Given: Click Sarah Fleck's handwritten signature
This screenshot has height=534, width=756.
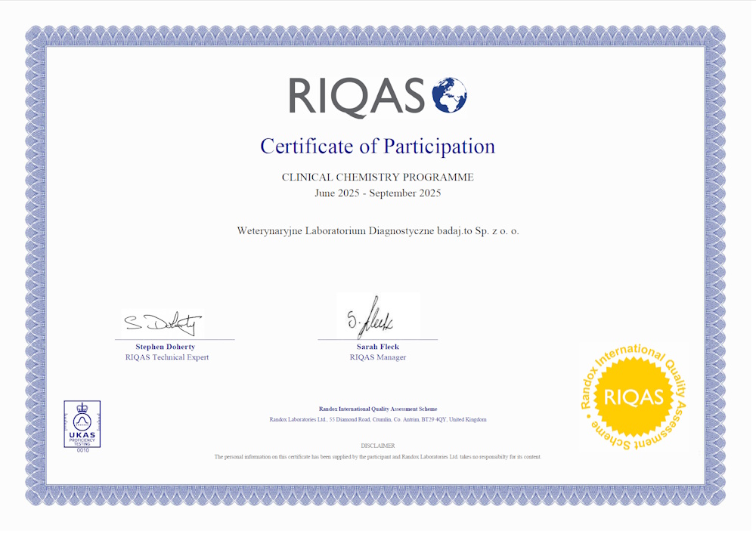Looking at the screenshot, I should pyautogui.click(x=375, y=320).
